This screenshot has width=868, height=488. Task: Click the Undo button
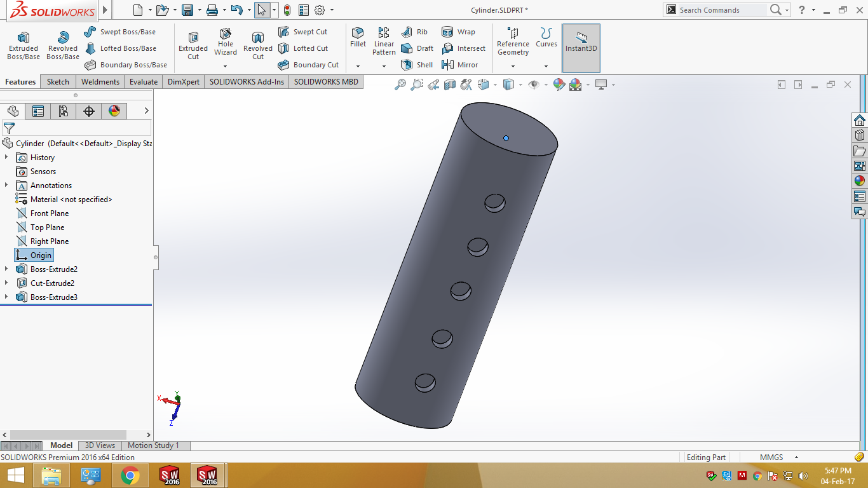click(x=237, y=10)
